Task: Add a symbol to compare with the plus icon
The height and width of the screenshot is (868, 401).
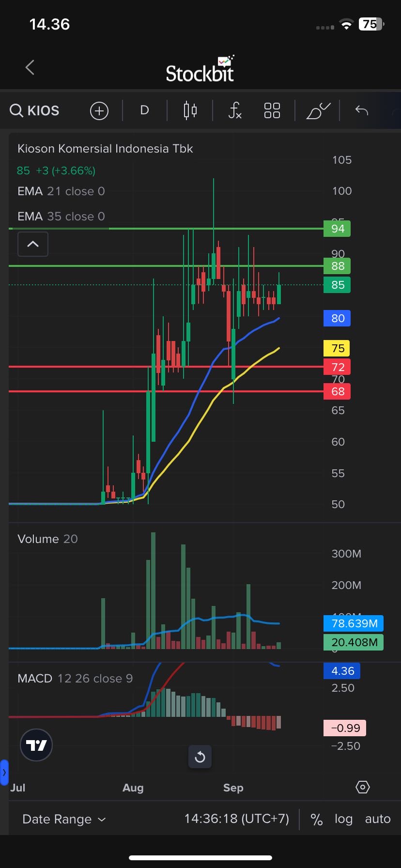Action: coord(99,111)
